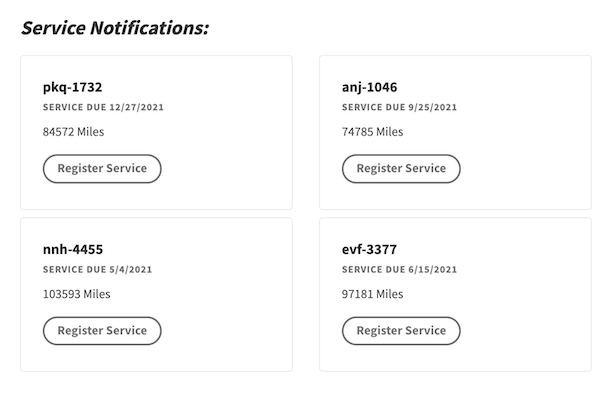600x400 pixels.
Task: Click the Service Due 9/25/2021 label
Action: click(399, 107)
